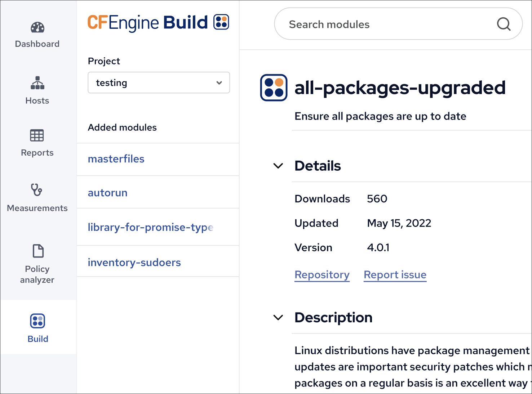Click the Dashboard label in sidebar
The width and height of the screenshot is (532, 394).
point(37,44)
